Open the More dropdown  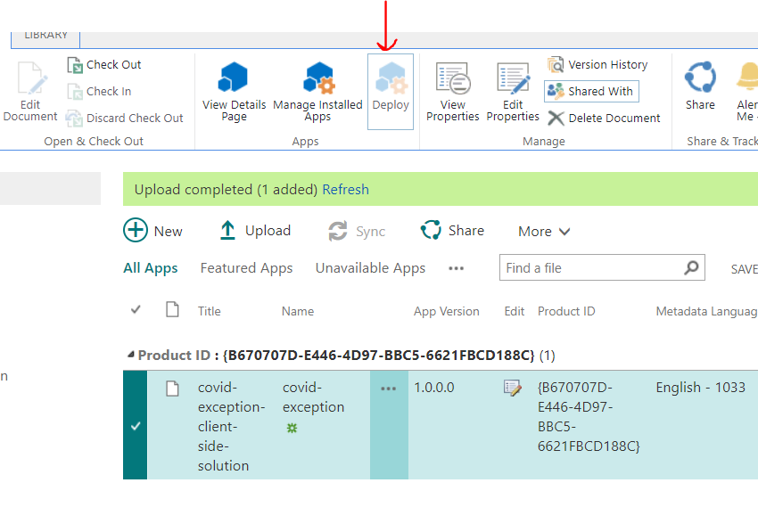tap(543, 231)
